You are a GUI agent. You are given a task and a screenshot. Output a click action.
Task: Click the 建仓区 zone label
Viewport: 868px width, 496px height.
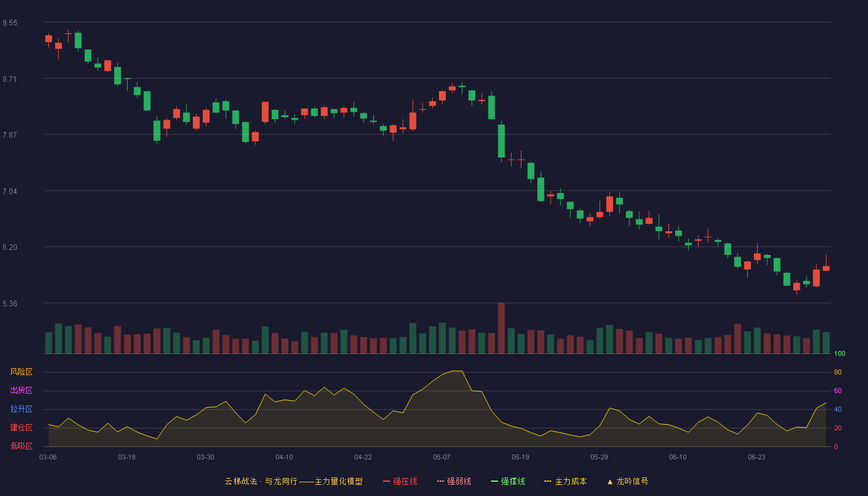point(21,428)
